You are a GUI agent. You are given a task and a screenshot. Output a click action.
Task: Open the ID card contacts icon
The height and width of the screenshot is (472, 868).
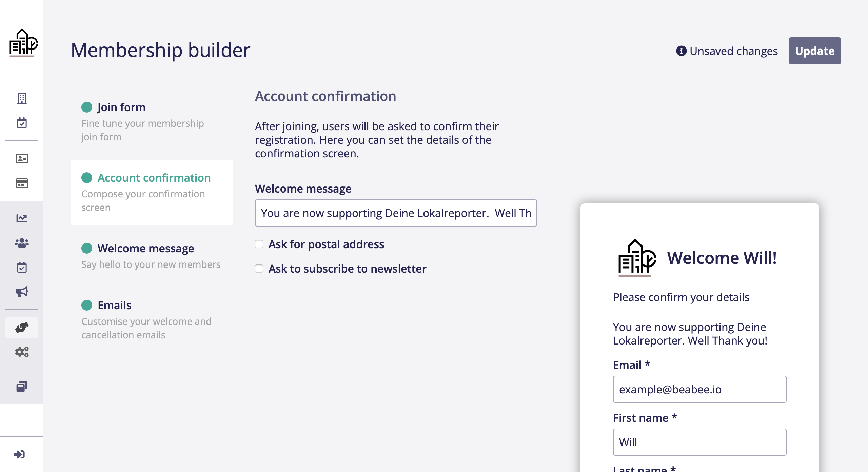[x=22, y=158]
